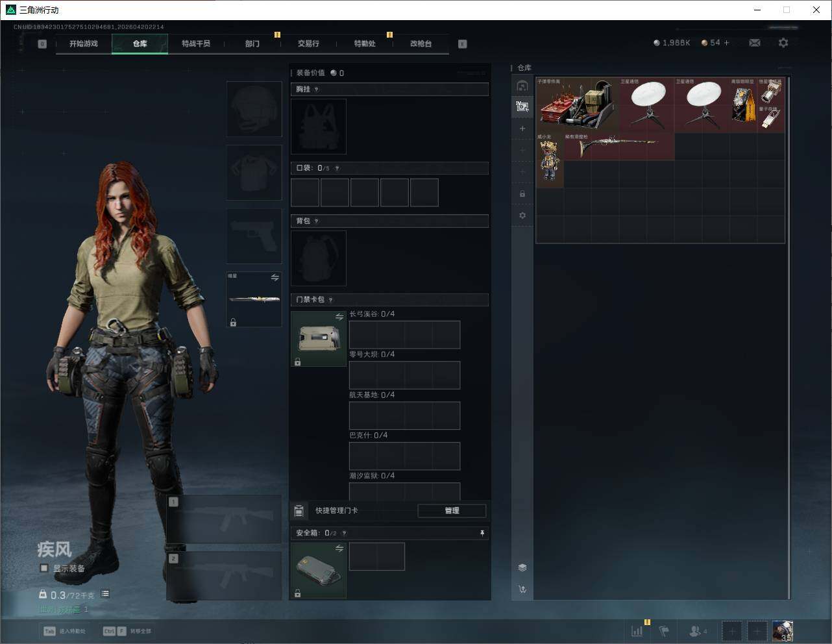The image size is (832, 644).
Task: Open the 开始游戏 tab
Action: coord(84,43)
